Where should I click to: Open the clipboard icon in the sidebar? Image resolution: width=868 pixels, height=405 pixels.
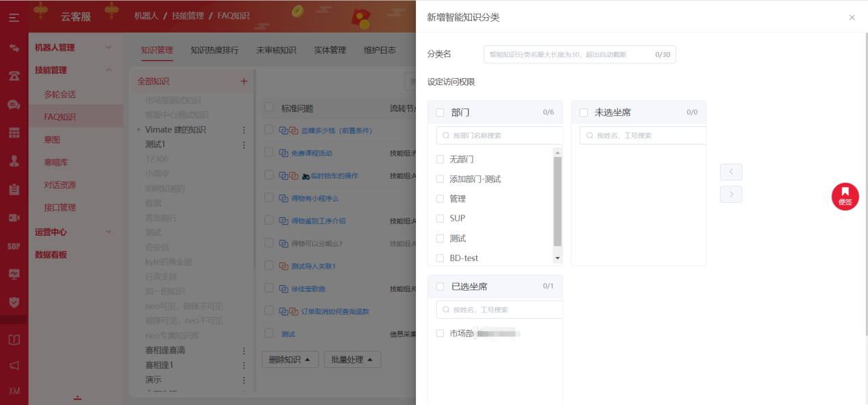point(14,190)
